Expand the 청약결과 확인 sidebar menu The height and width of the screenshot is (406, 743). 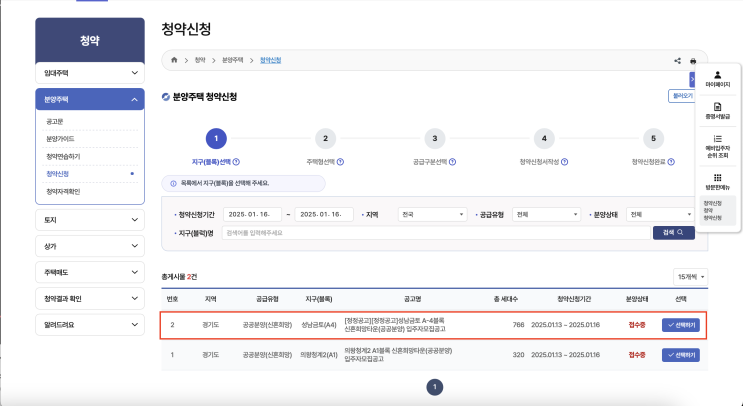tap(90, 299)
